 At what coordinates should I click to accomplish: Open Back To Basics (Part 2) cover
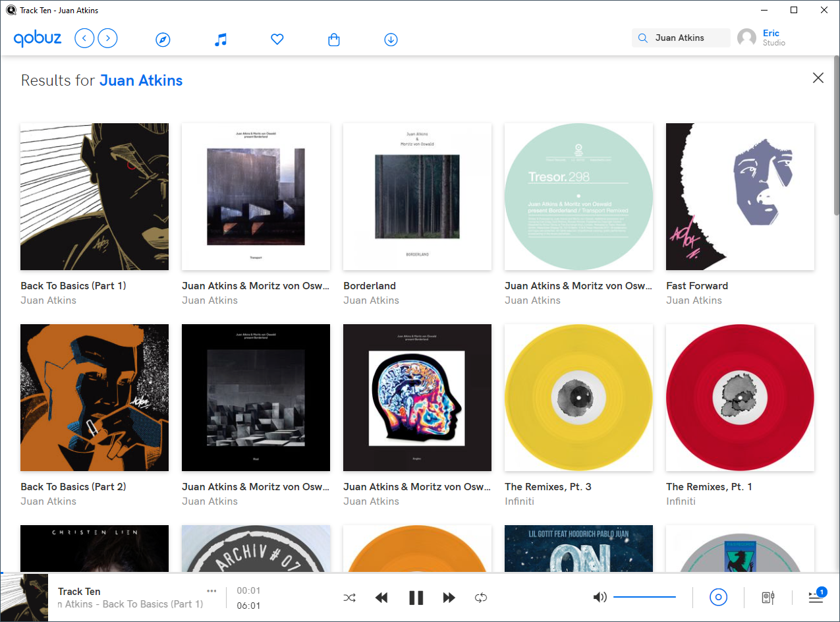94,397
